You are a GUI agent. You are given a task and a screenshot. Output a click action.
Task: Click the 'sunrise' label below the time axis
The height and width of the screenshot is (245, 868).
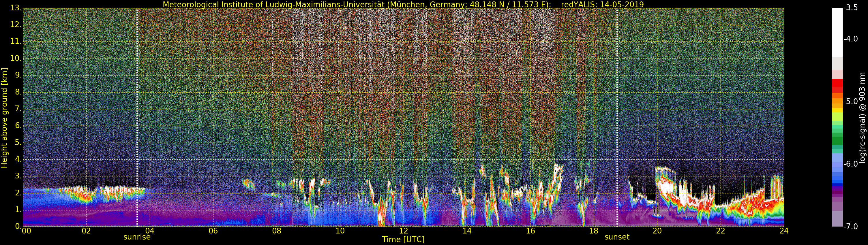click(x=137, y=237)
